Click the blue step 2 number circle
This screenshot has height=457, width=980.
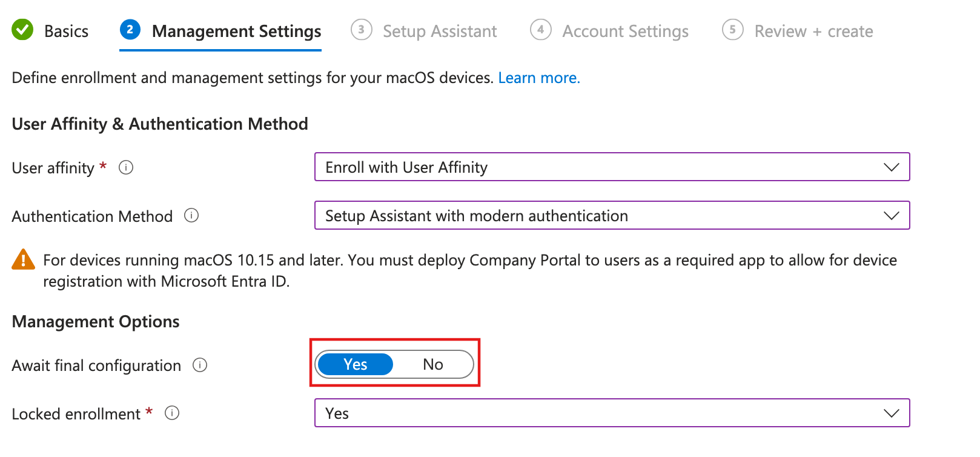pos(130,30)
